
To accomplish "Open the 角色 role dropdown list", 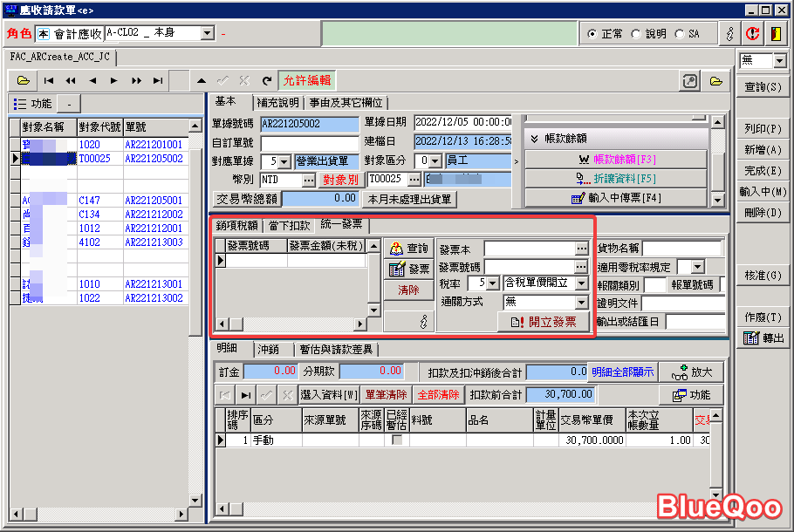I will pyautogui.click(x=207, y=33).
